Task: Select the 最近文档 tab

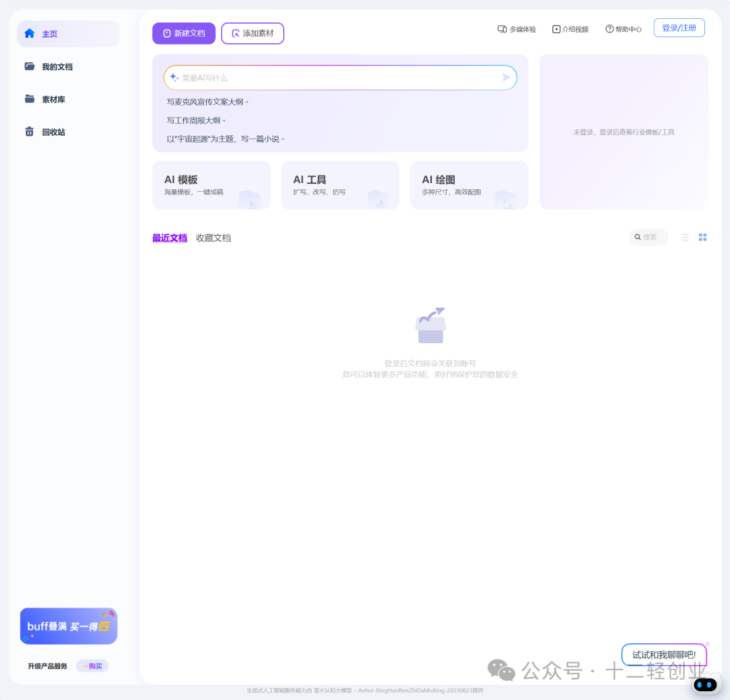Action: point(170,237)
